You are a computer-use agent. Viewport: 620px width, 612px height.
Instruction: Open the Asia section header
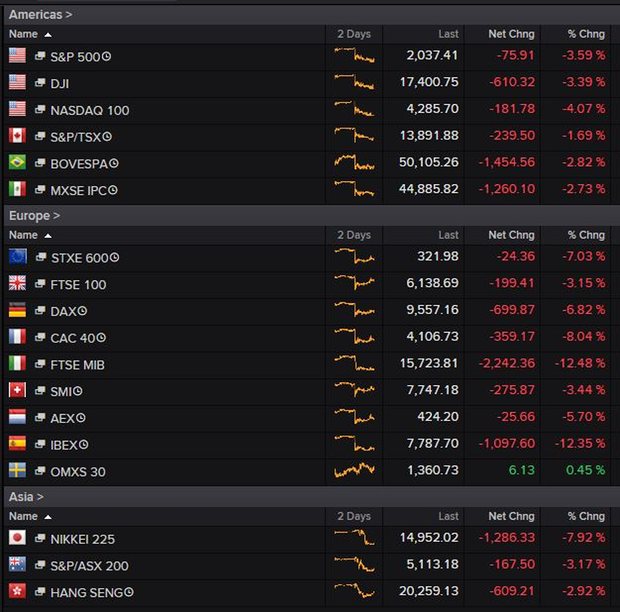26,497
